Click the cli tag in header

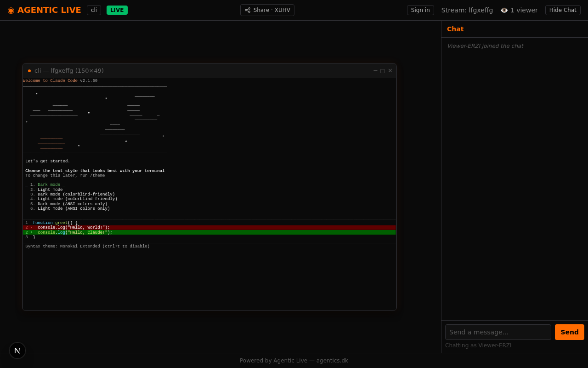(x=94, y=10)
